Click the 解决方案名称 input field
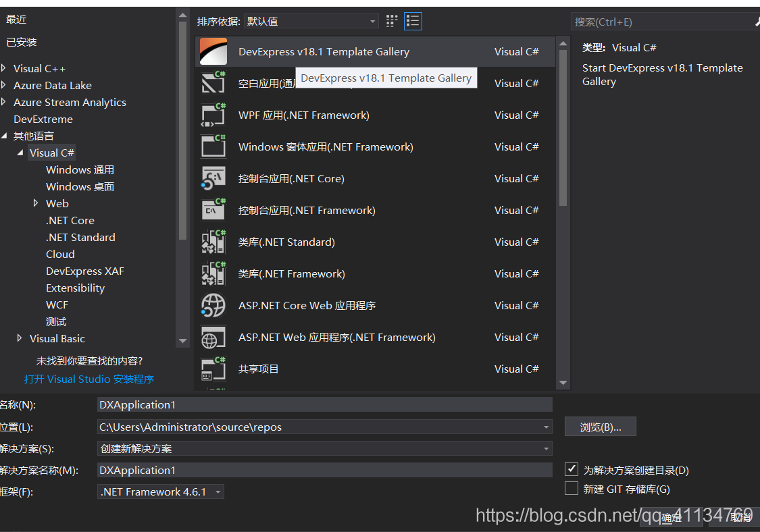 [x=325, y=470]
